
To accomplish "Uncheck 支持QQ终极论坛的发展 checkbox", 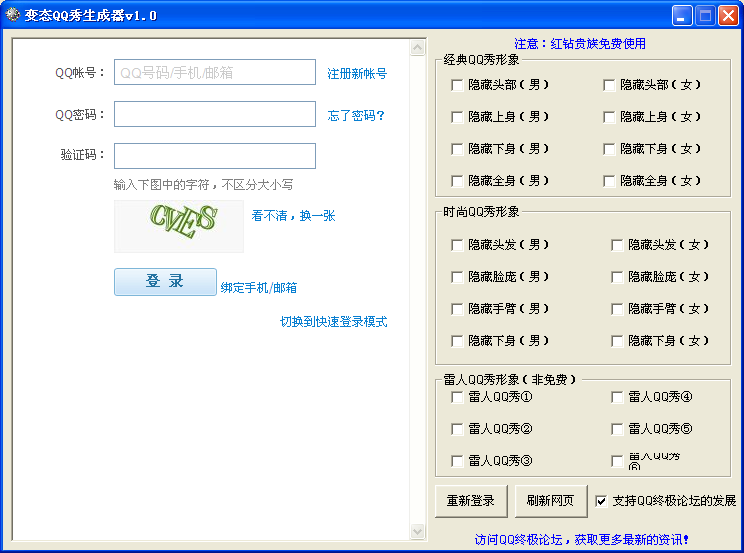I will [601, 501].
